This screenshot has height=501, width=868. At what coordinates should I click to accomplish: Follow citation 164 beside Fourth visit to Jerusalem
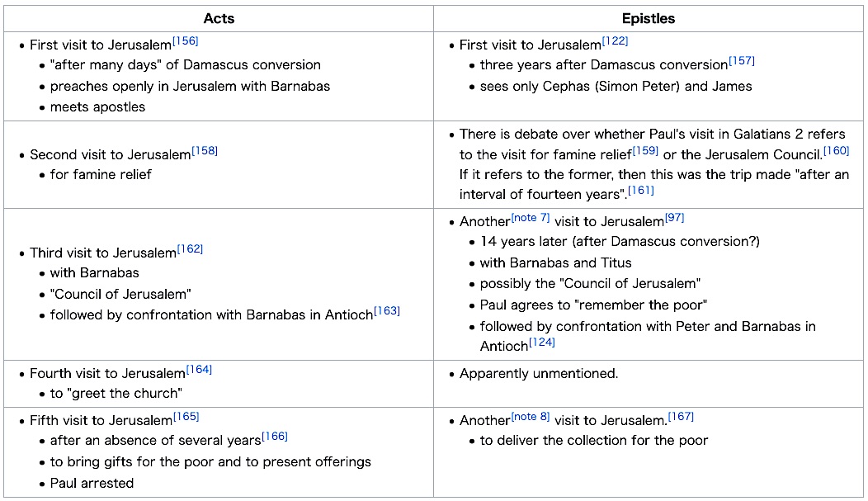(200, 369)
